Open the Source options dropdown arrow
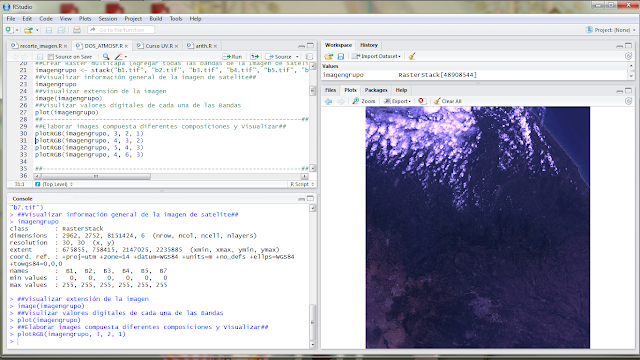Viewport: 640px width, 360px height. point(297,57)
